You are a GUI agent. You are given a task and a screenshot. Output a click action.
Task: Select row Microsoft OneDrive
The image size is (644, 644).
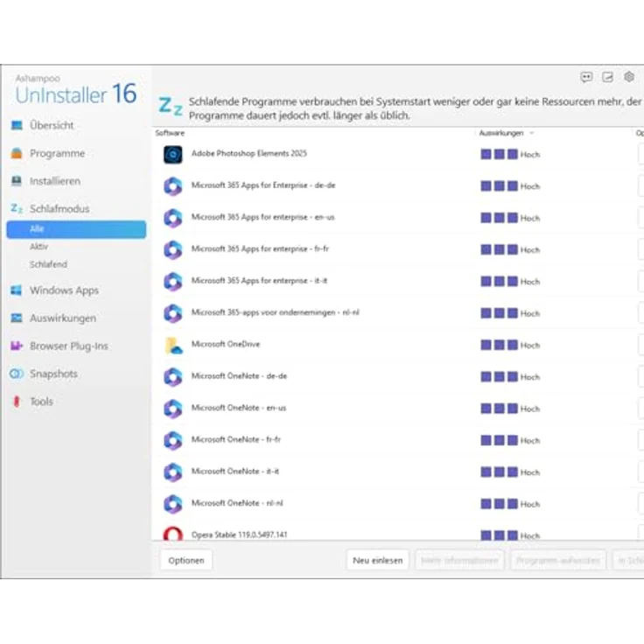click(x=397, y=345)
